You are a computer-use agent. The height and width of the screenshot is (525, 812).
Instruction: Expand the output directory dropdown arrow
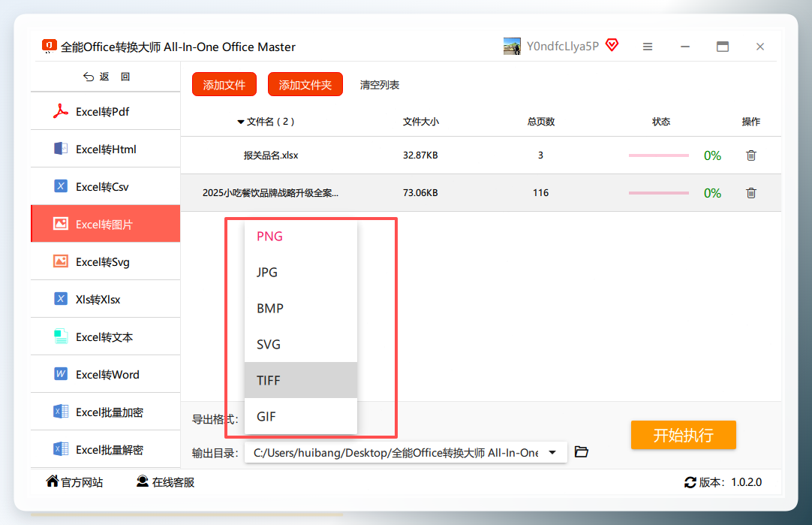coord(552,452)
